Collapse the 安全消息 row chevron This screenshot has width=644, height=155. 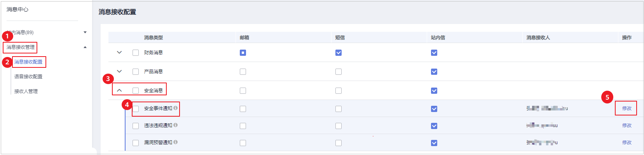119,90
